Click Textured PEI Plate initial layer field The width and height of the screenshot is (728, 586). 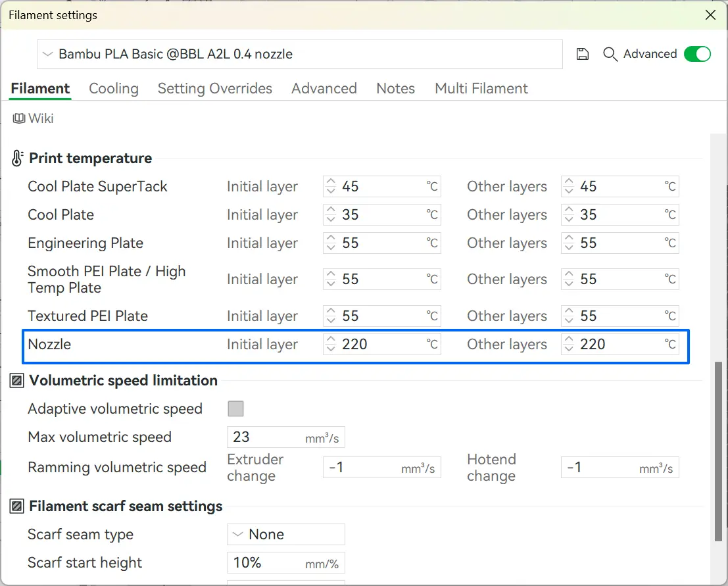tap(381, 316)
